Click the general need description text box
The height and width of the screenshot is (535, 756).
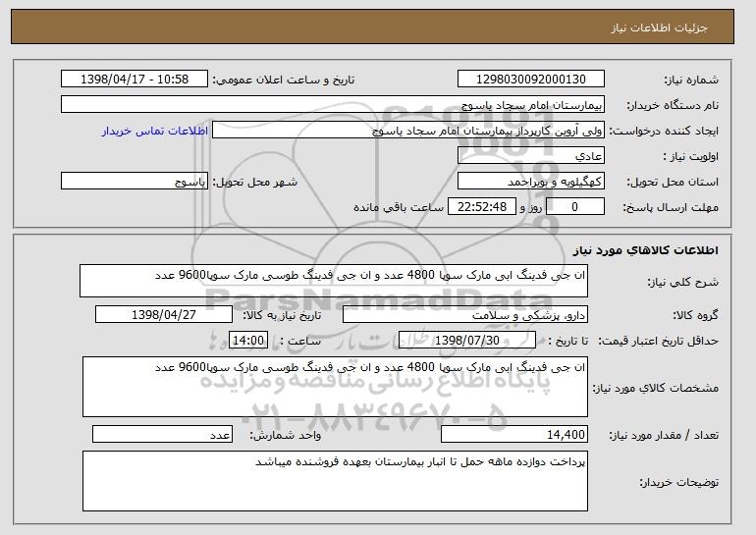click(334, 281)
